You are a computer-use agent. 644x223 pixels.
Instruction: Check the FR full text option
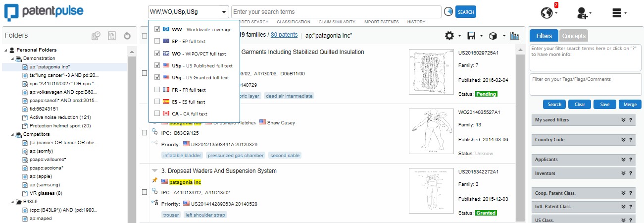click(157, 90)
